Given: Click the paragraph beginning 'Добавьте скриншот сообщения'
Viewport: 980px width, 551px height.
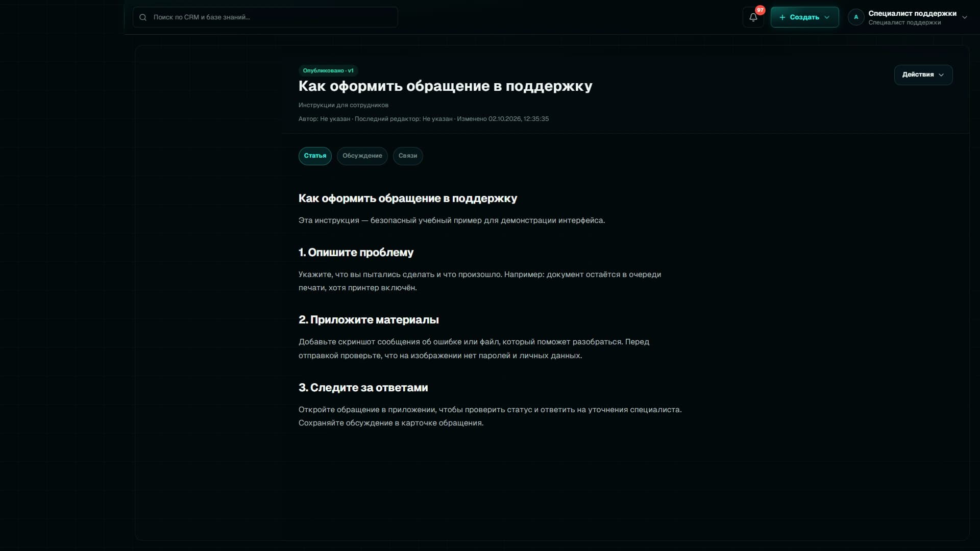Looking at the screenshot, I should pyautogui.click(x=474, y=348).
